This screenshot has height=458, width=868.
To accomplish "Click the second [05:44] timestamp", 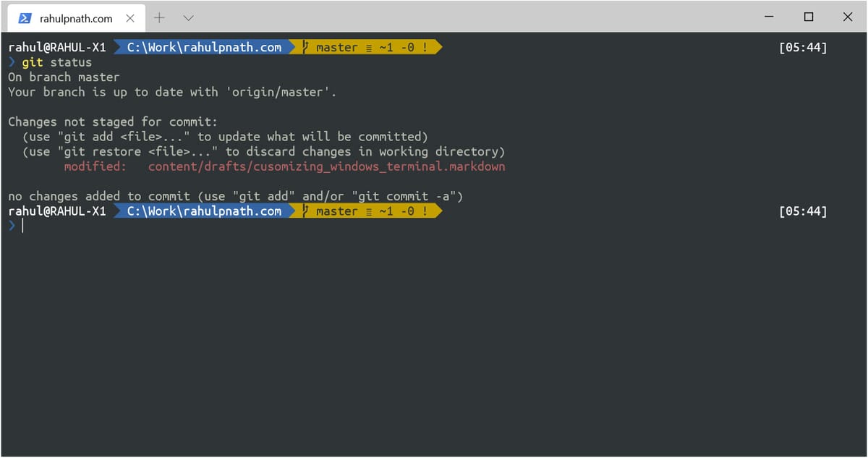I will (x=803, y=211).
